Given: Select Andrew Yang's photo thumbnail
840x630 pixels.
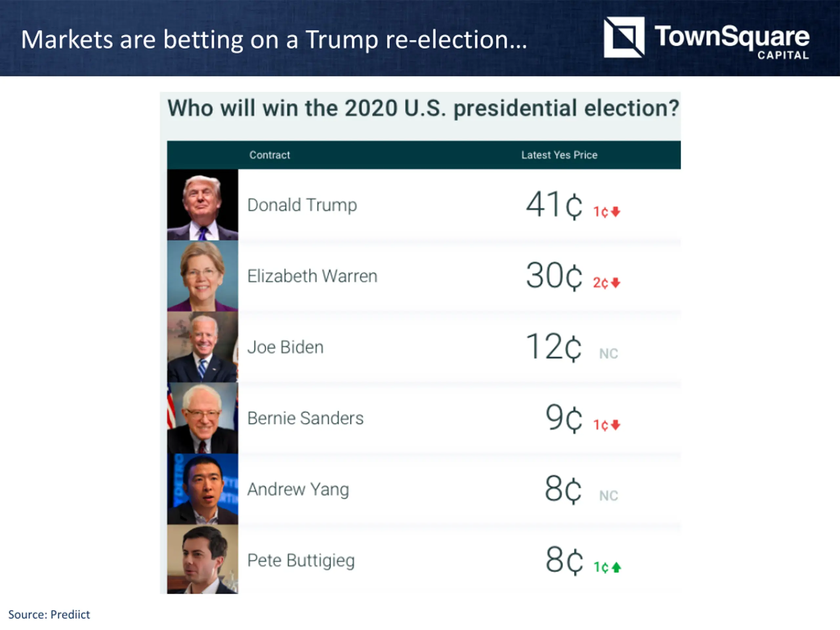Looking at the screenshot, I should point(202,489).
